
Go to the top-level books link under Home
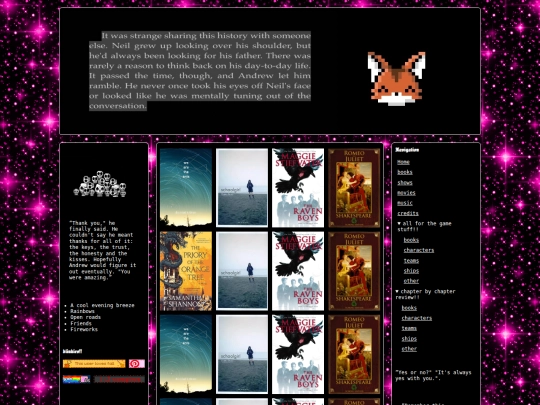[405, 172]
